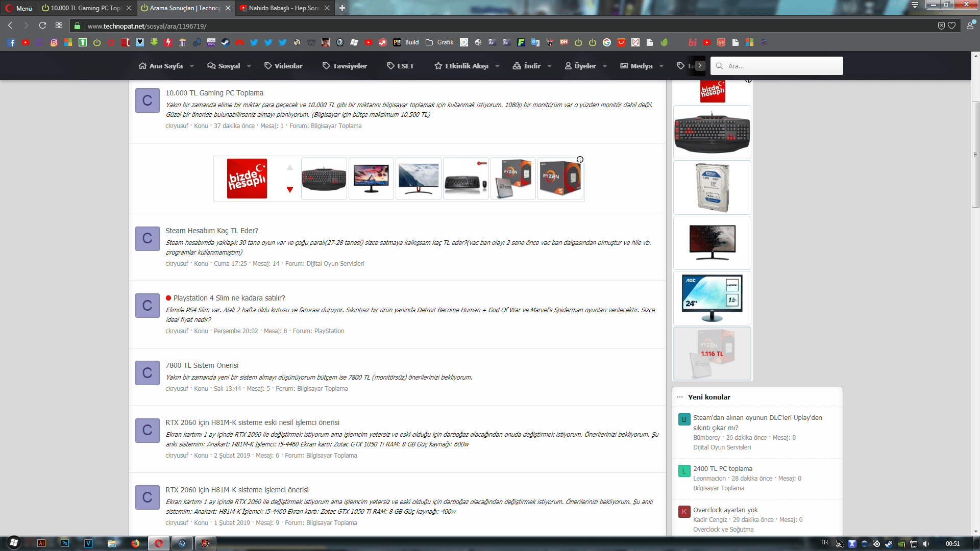Open '2400 TL PC toplama' topic link

pos(722,468)
